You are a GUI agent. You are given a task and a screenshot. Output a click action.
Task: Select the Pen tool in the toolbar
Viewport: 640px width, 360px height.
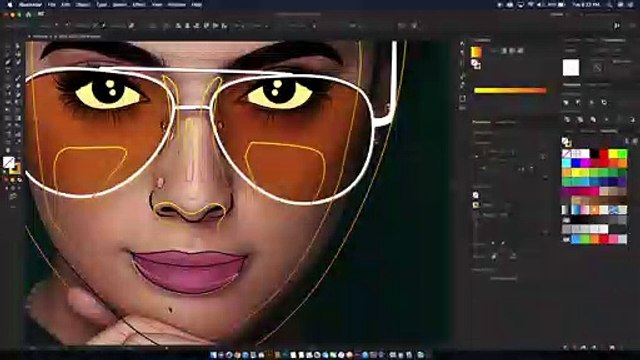[8, 62]
